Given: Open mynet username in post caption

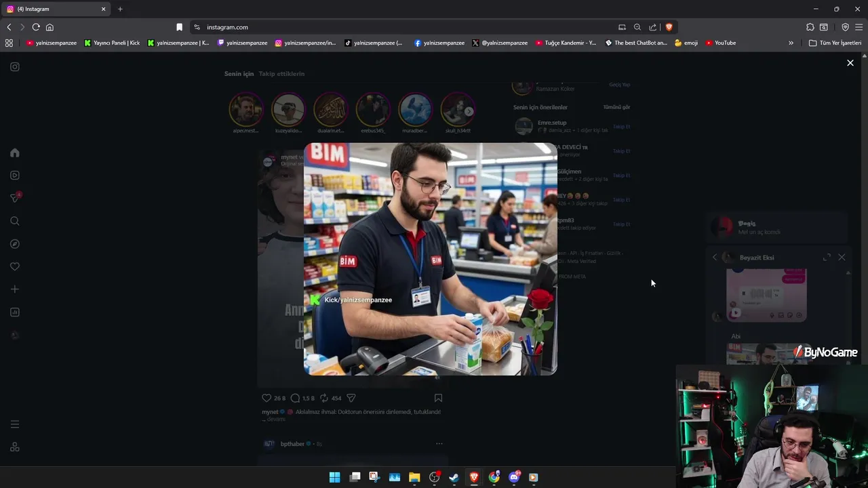Looking at the screenshot, I should coord(270,412).
